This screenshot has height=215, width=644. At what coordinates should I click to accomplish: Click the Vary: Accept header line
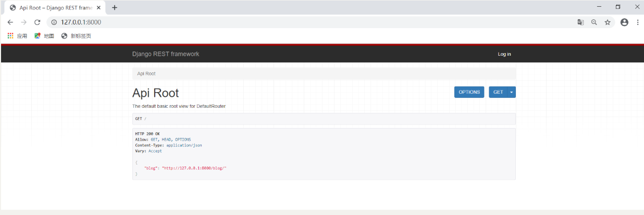click(x=148, y=151)
